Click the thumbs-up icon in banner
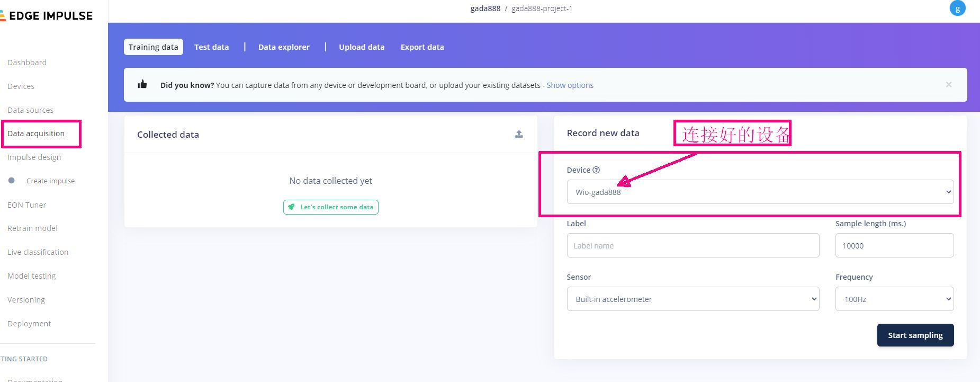The image size is (980, 382). [x=142, y=84]
